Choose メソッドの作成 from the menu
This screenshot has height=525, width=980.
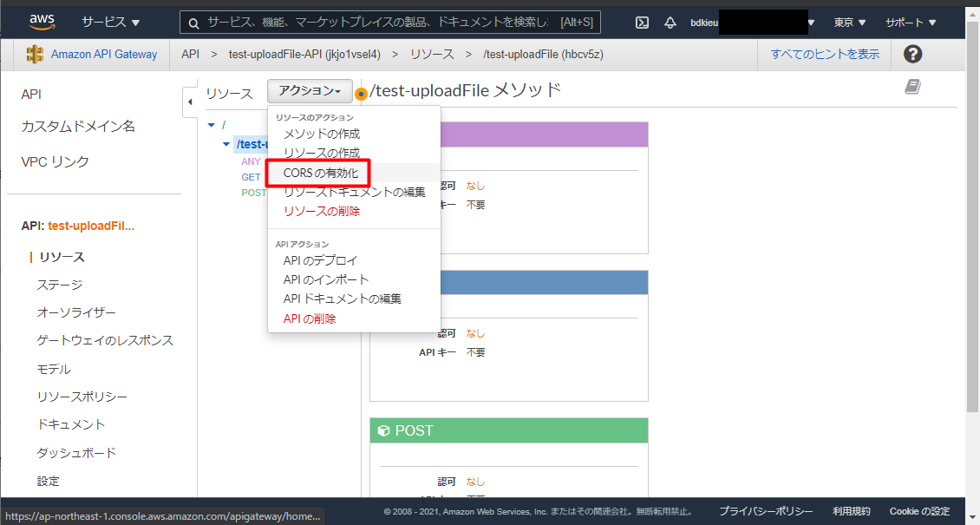pyautogui.click(x=321, y=133)
